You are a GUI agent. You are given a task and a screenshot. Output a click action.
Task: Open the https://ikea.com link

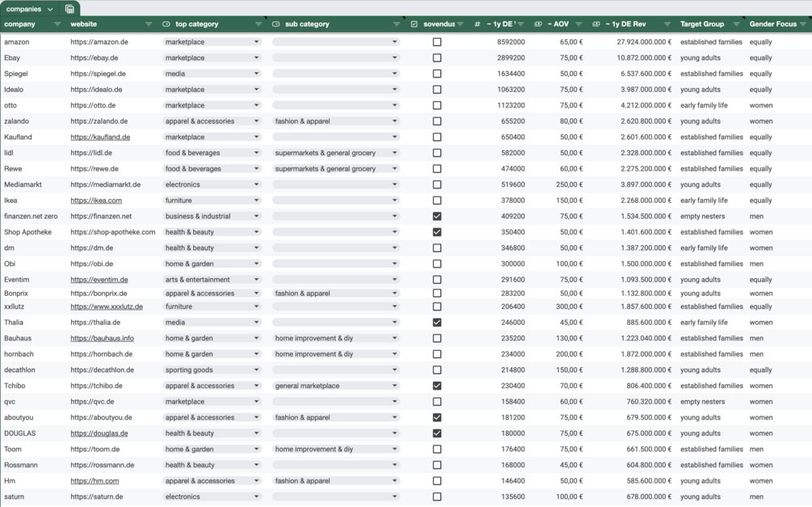pos(96,201)
